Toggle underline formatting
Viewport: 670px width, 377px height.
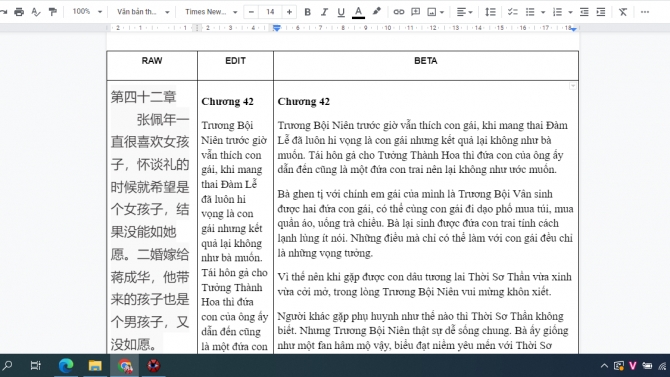point(341,12)
